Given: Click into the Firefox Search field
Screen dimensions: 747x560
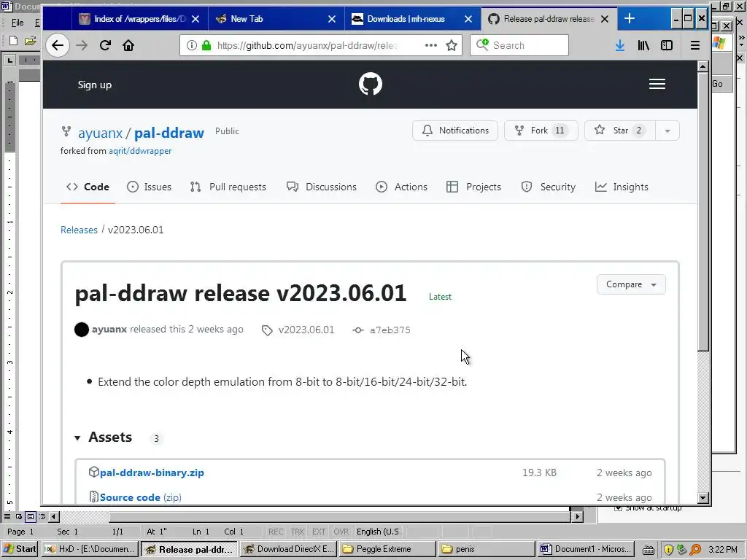Looking at the screenshot, I should pyautogui.click(x=519, y=45).
